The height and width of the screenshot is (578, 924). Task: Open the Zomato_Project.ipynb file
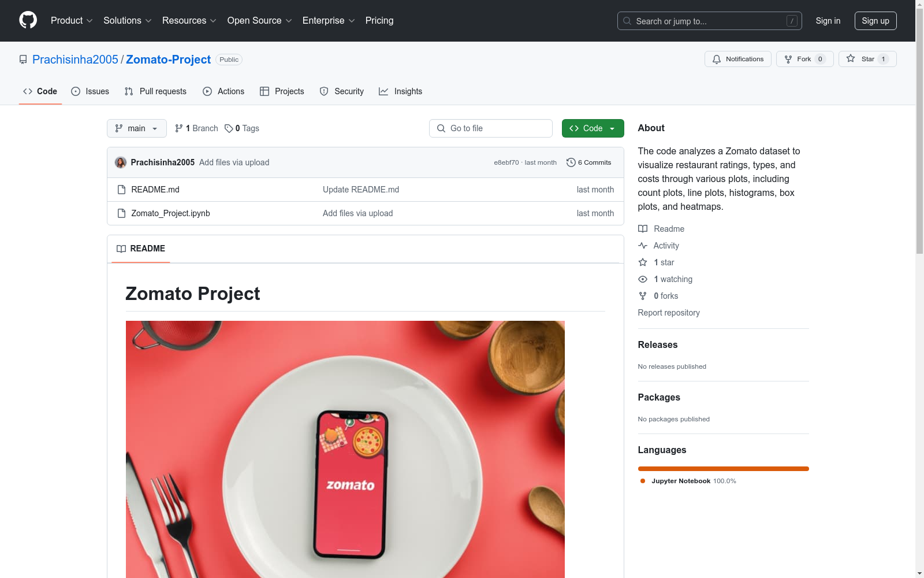tap(170, 213)
